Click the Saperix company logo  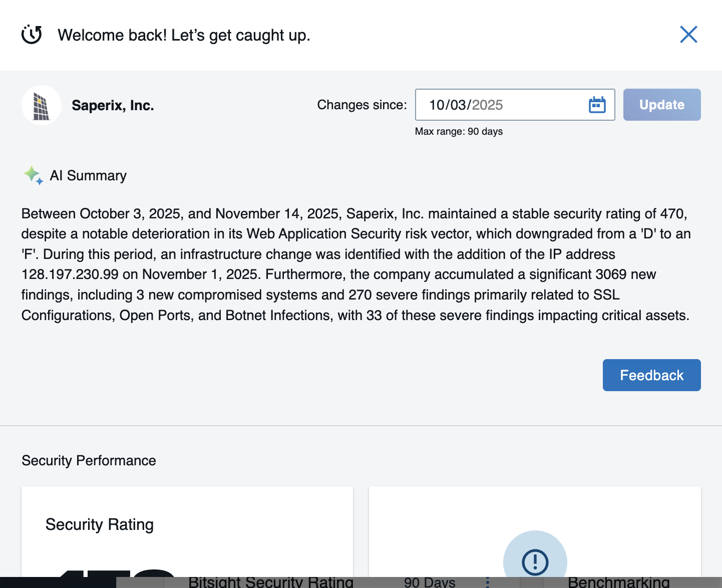coord(42,105)
